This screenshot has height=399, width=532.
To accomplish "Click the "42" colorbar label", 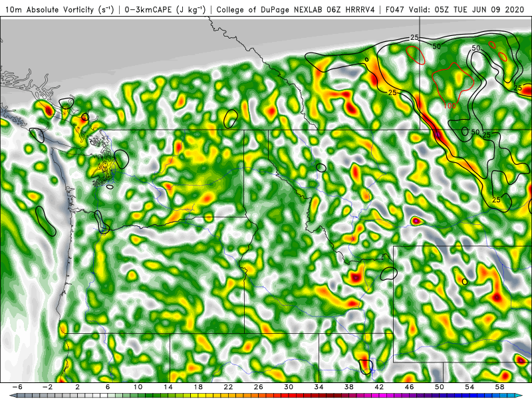I will click(379, 387).
